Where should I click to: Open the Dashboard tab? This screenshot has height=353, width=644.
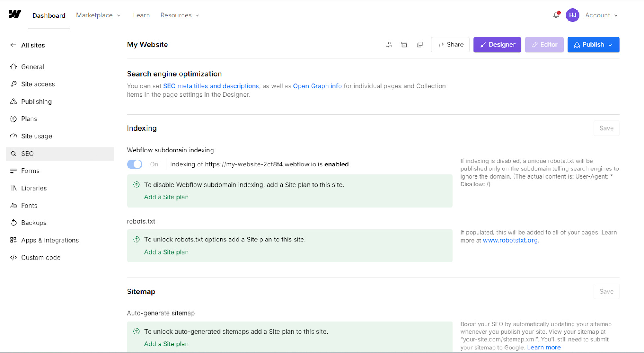tap(49, 15)
